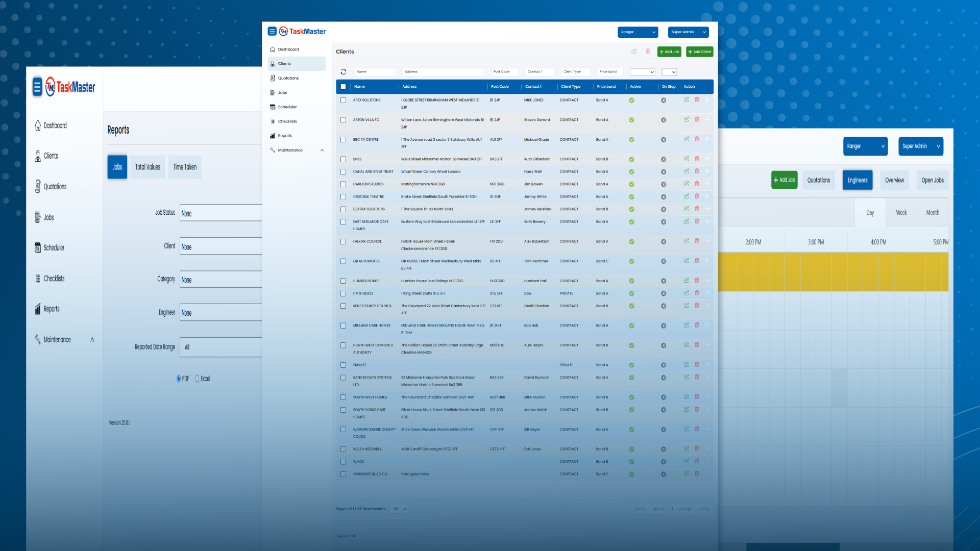
Task: Click green active status icon for BNES
Action: (x=631, y=159)
